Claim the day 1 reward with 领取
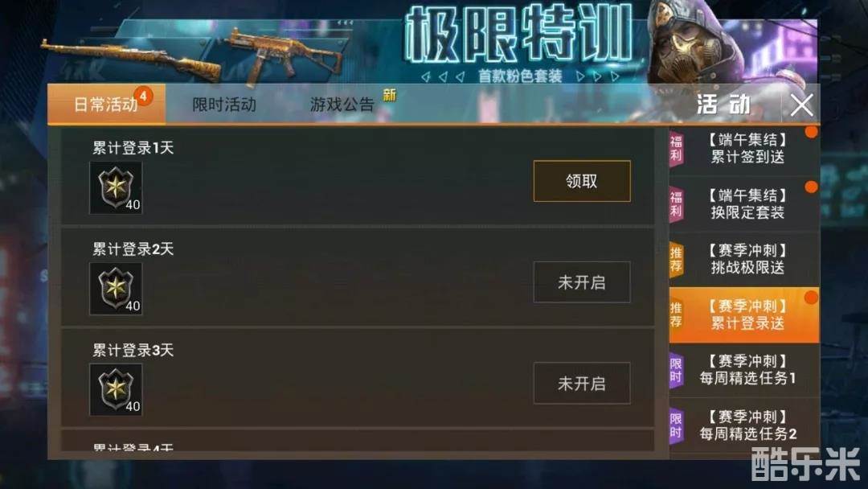868x489 pixels. 582,181
